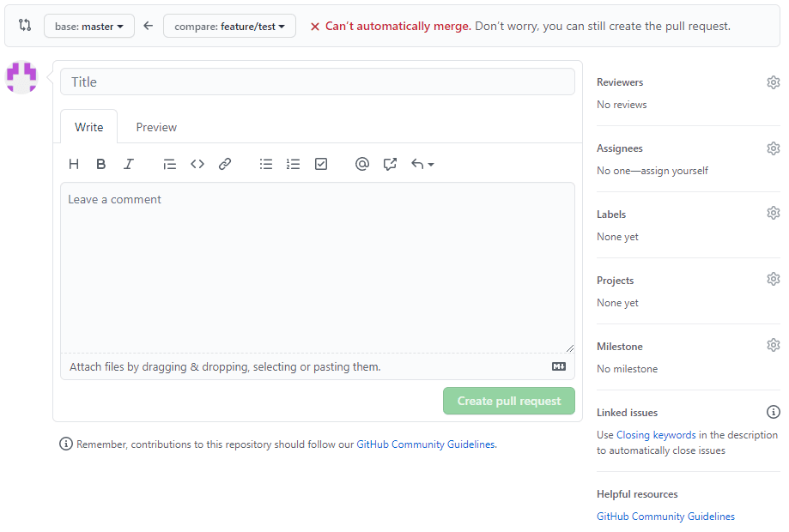This screenshot has width=789, height=532.
Task: Add a heading with the H toolbar icon
Action: pyautogui.click(x=74, y=164)
